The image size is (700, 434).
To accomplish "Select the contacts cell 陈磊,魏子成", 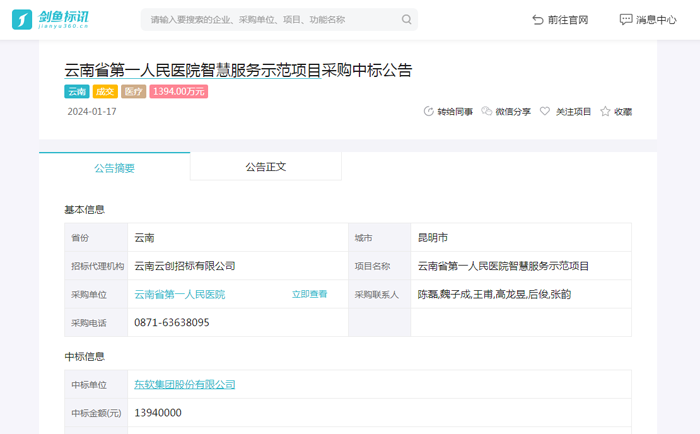I will [x=521, y=294].
